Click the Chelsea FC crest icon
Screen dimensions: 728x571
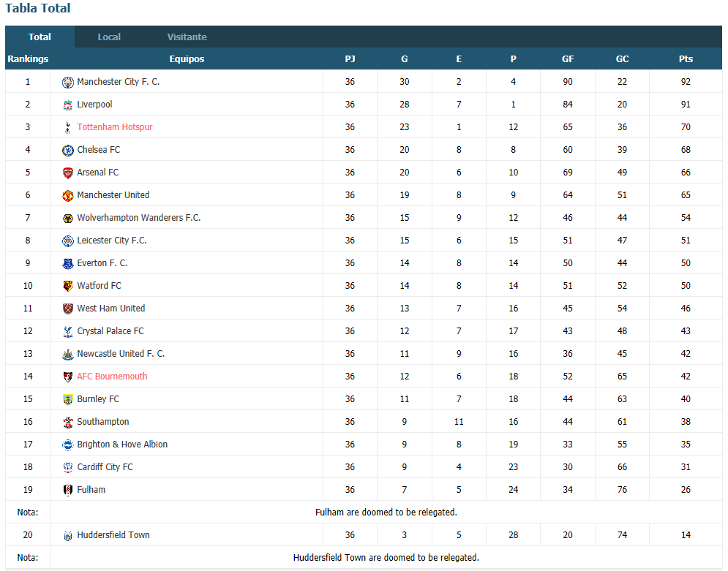(68, 151)
